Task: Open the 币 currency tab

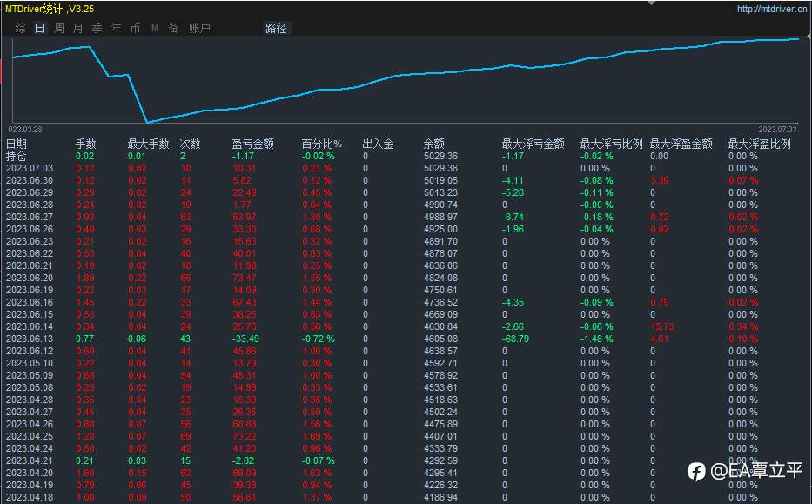Action: coord(135,28)
